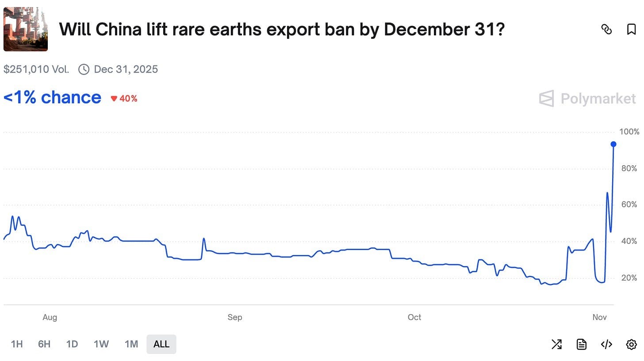Open chart settings gear
Screen dimensions: 644x361
(631, 344)
